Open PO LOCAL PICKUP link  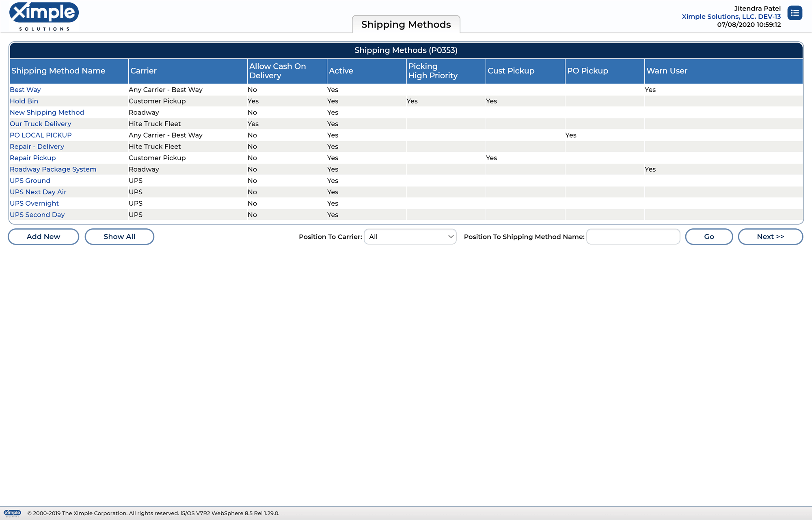coord(41,135)
